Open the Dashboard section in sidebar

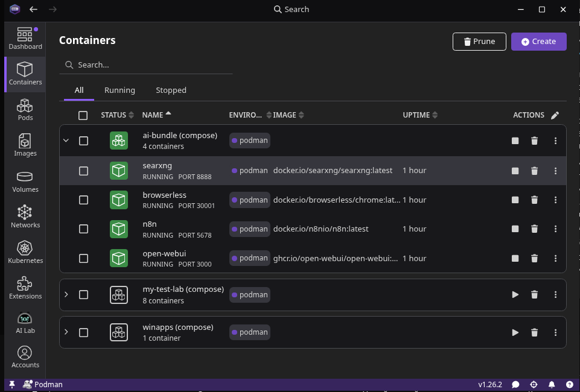click(x=25, y=39)
